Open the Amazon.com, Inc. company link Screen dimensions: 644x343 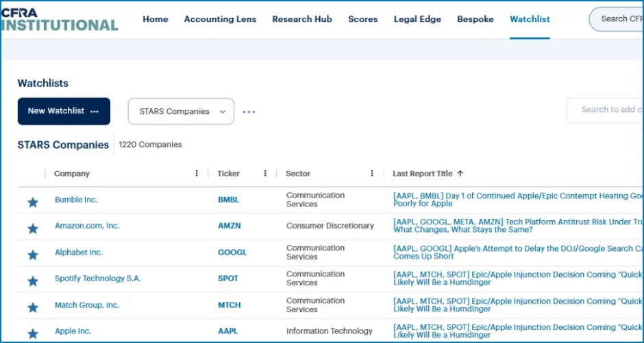pyautogui.click(x=87, y=226)
